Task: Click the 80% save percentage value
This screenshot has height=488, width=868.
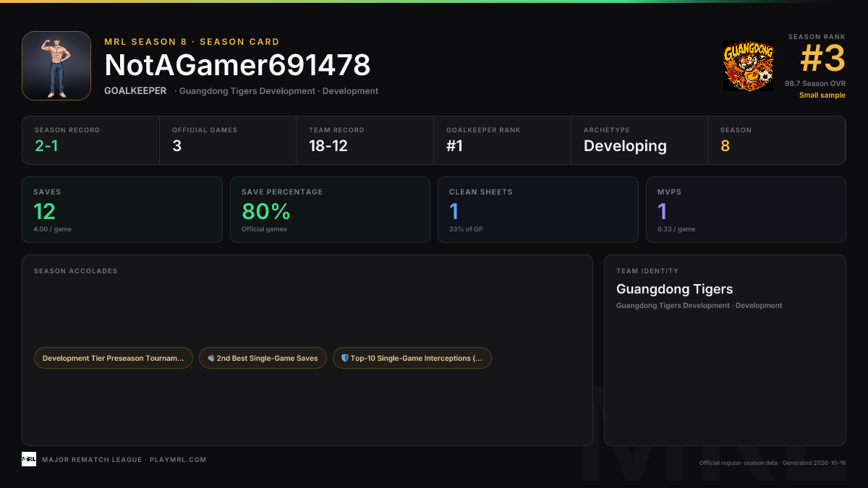Action: (265, 212)
